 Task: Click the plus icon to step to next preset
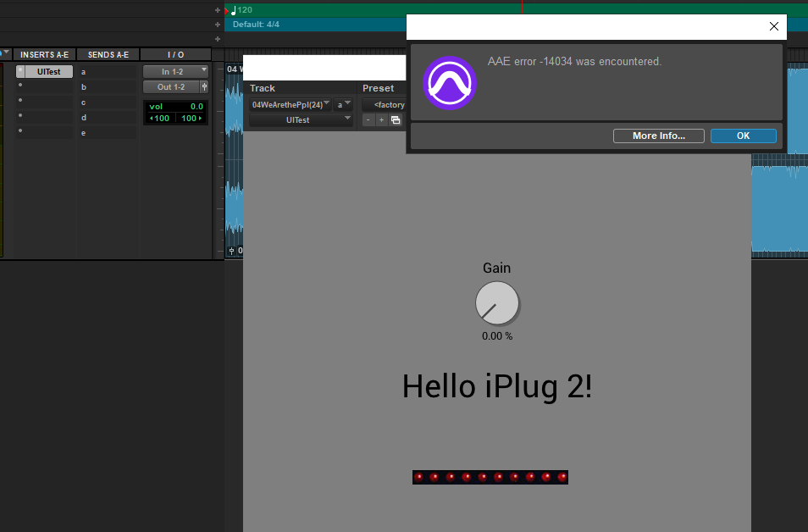coord(380,119)
